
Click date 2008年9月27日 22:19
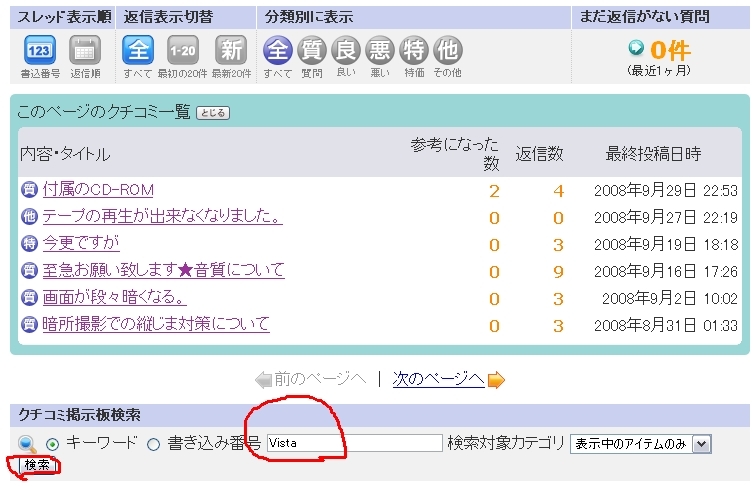tap(666, 218)
